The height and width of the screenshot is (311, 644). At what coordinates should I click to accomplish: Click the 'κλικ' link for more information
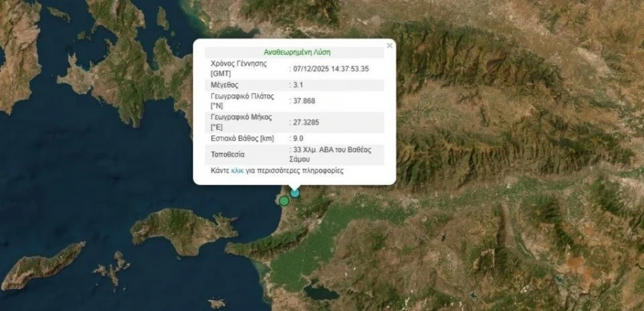point(237,172)
